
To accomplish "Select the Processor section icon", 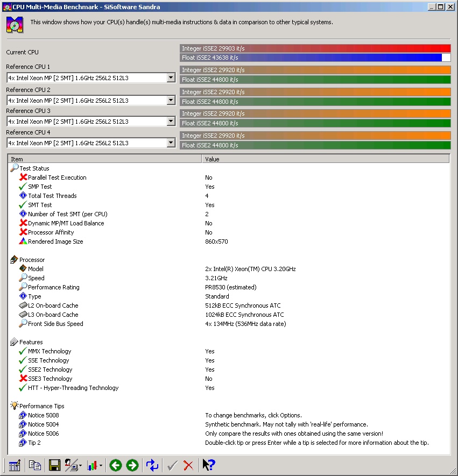I will tap(14, 260).
